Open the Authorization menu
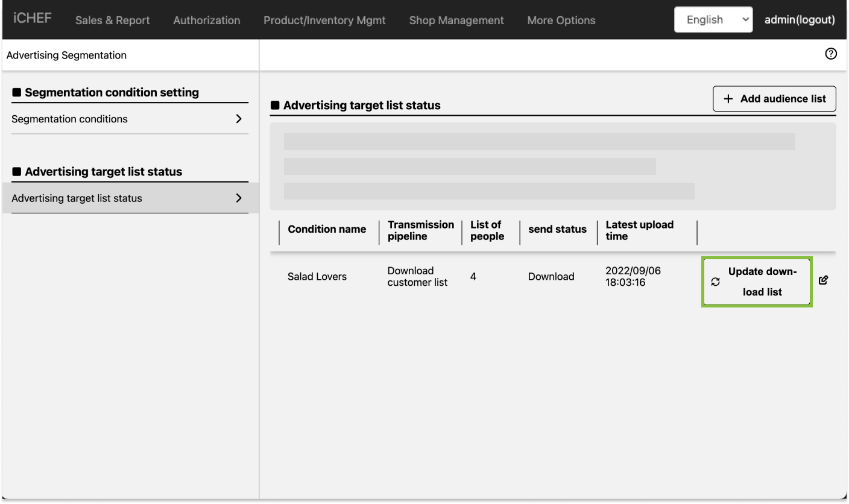Image resolution: width=849 pixels, height=504 pixels. [x=206, y=20]
